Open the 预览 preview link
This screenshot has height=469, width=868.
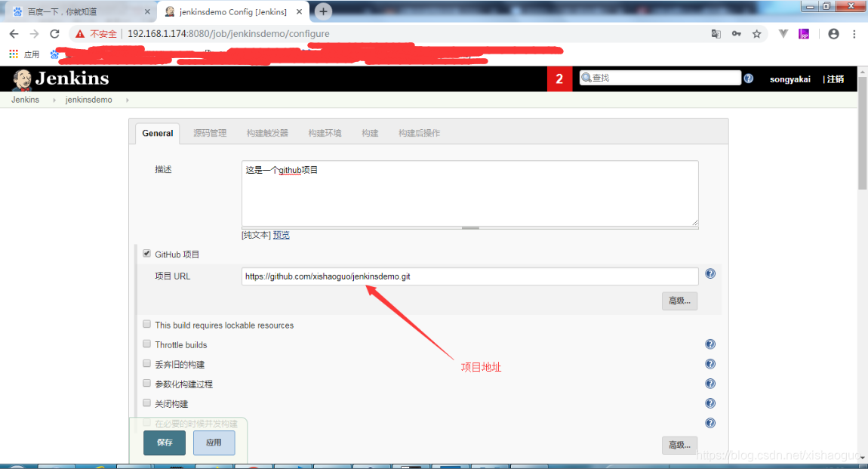[x=282, y=236]
